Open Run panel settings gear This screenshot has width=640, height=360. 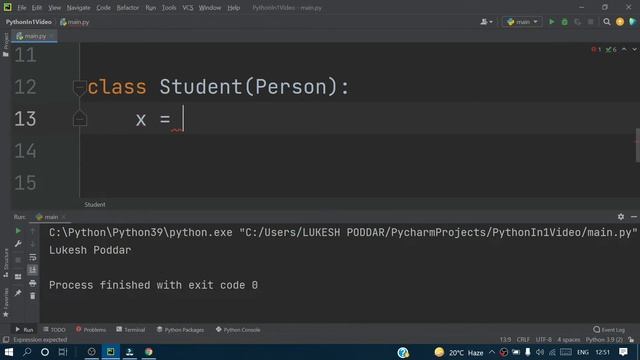tap(621, 217)
